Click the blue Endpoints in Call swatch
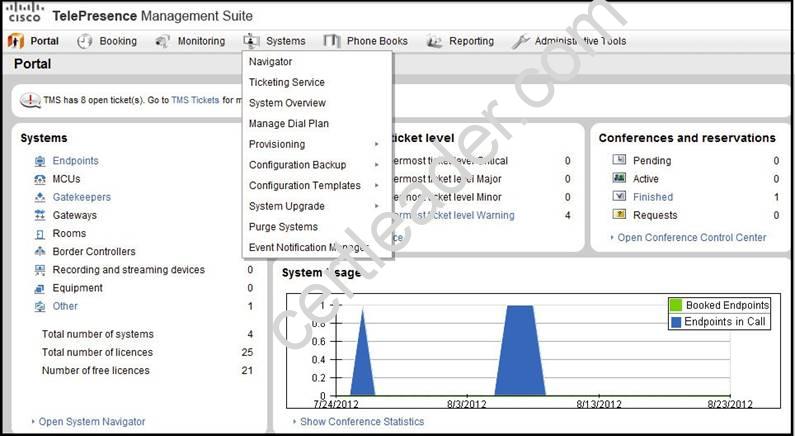This screenshot has width=795, height=436. (676, 322)
